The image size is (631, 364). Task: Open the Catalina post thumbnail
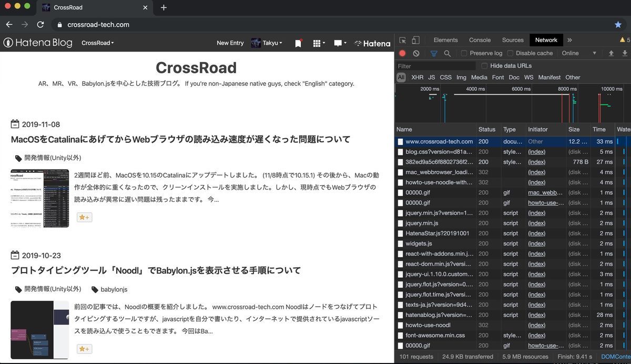(39, 198)
